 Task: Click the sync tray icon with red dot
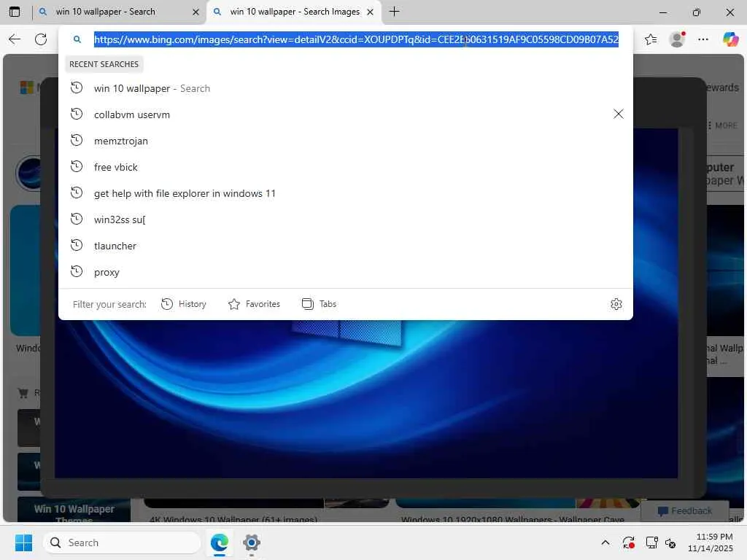point(628,542)
